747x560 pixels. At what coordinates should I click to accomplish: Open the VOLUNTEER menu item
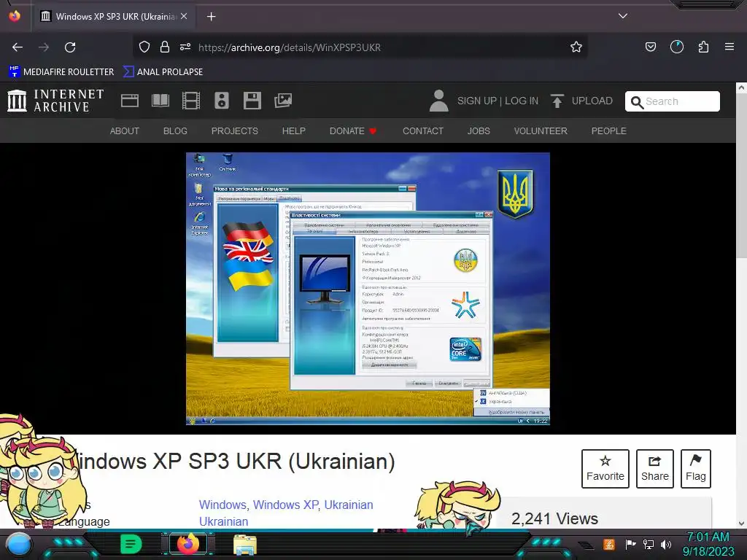541,131
